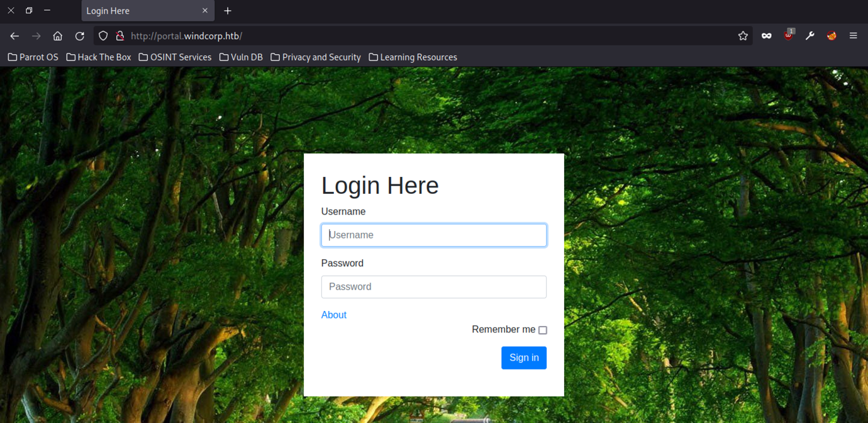Viewport: 868px width, 423px height.
Task: Expand the Parrot OS bookmarks folder
Action: 33,57
